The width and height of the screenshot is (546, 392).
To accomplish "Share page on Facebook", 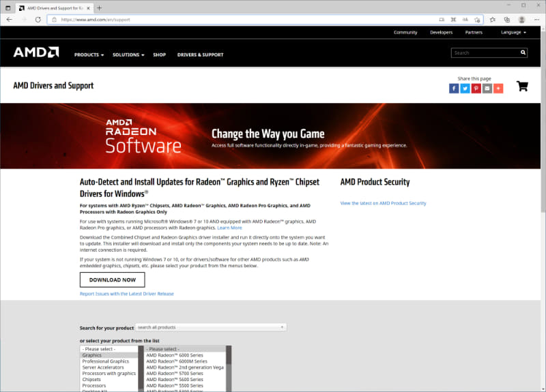I will [x=454, y=89].
